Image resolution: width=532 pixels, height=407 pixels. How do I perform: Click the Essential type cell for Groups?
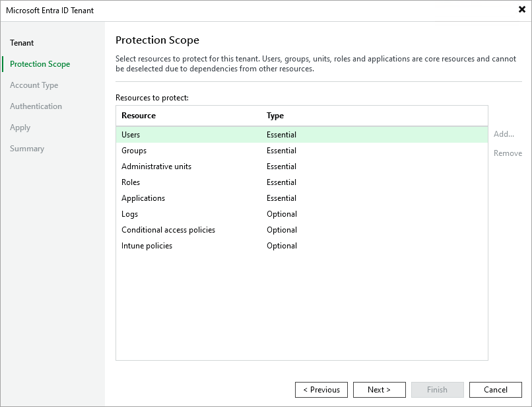281,151
